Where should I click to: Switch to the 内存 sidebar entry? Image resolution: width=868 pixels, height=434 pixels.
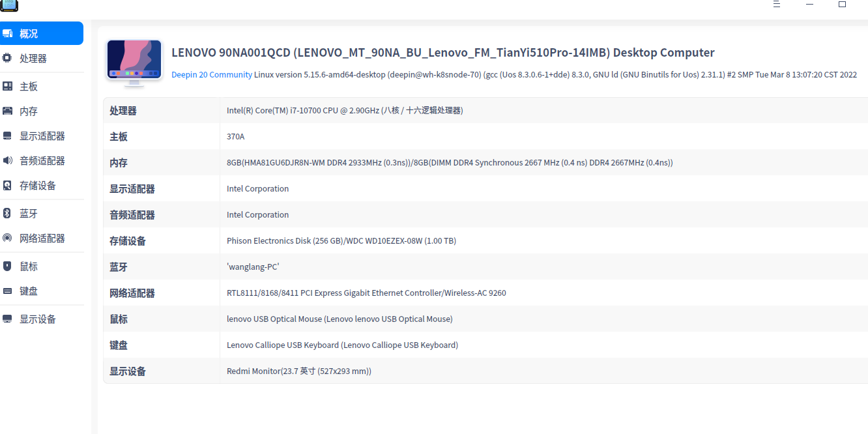tap(42, 111)
